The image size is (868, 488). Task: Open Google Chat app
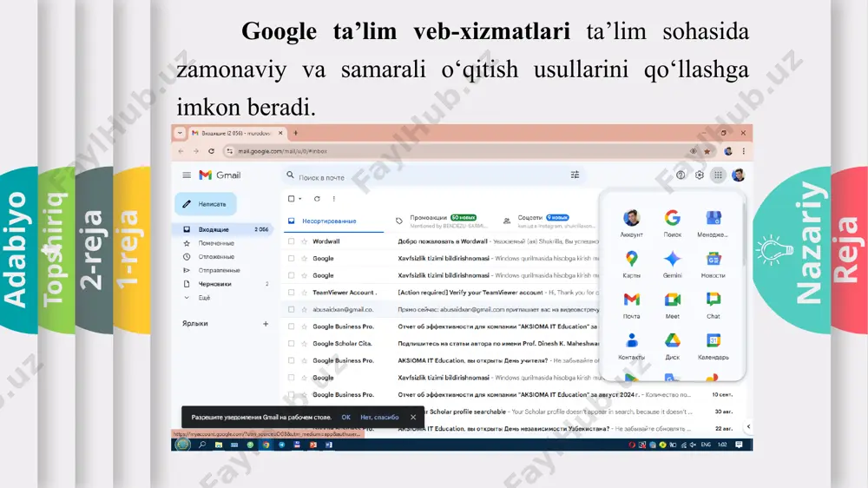(x=713, y=305)
